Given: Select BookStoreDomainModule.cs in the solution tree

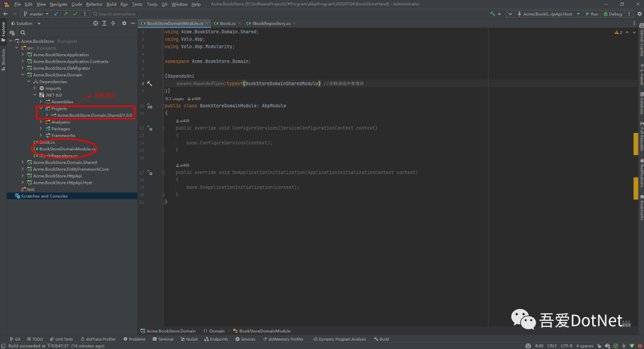Looking at the screenshot, I should point(67,149).
